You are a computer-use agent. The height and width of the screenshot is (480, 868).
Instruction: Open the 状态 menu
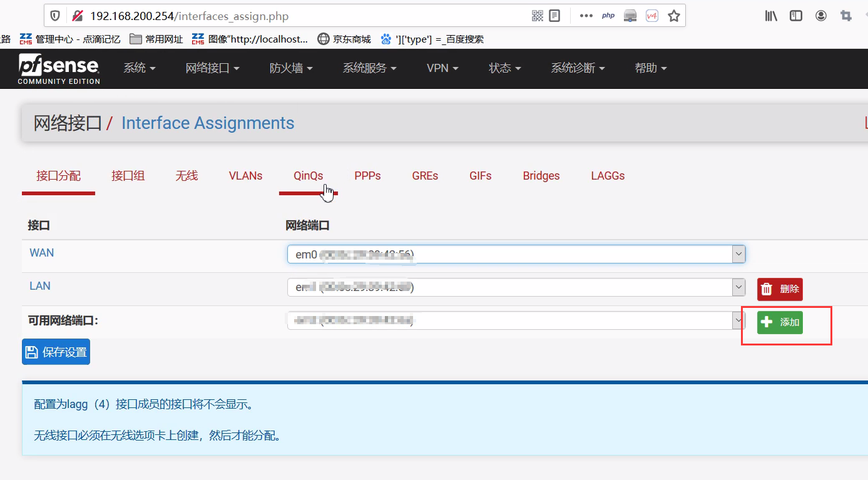[505, 68]
